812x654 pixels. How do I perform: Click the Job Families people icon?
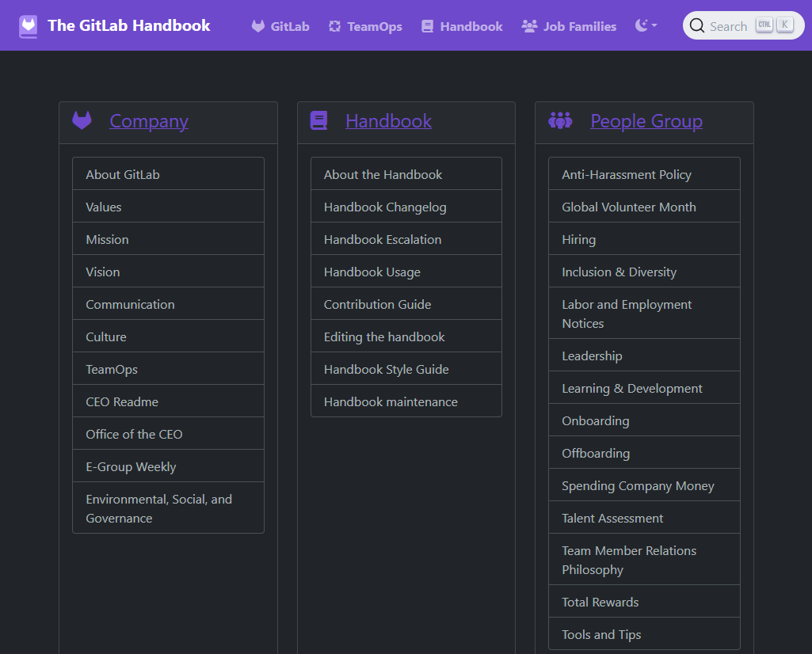point(529,26)
